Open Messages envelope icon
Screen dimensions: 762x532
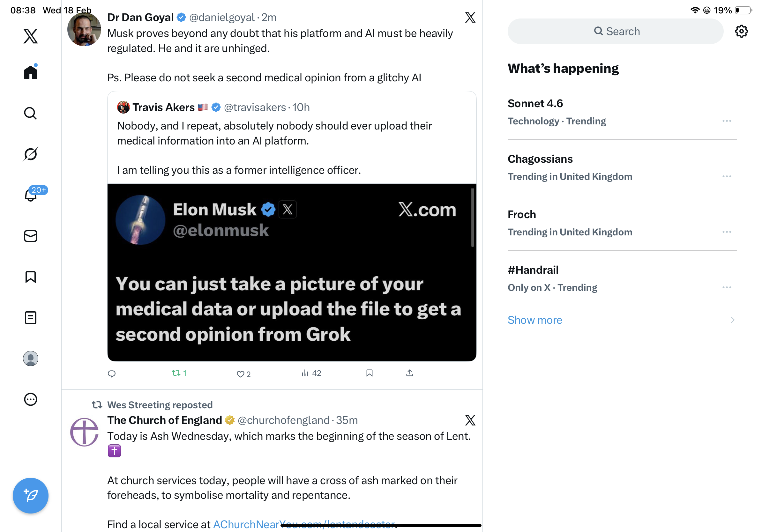31,236
